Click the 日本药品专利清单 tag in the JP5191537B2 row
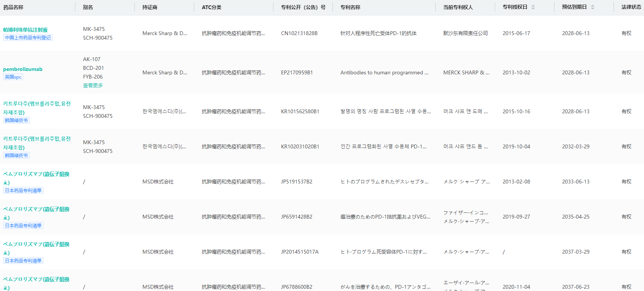The width and height of the screenshot is (644, 291). [23, 191]
